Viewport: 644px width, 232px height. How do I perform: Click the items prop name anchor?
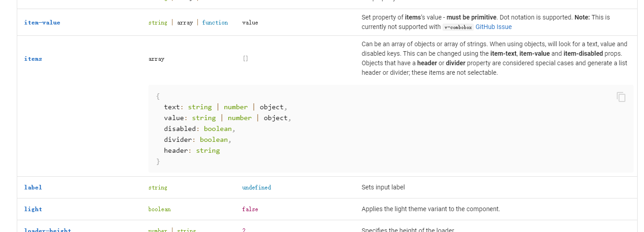(x=33, y=59)
